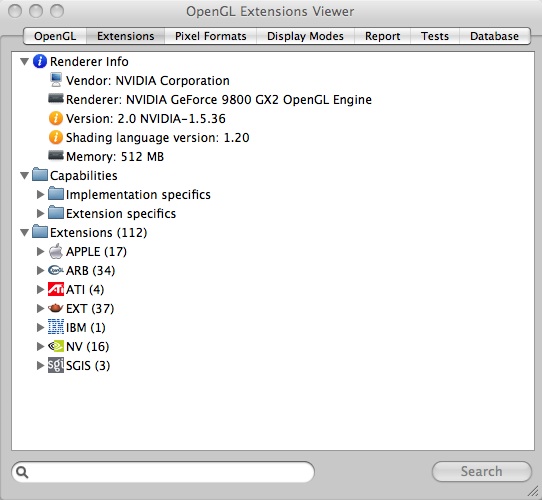
Task: Select the 'EXT (37)' label
Action: pyautogui.click(x=90, y=308)
